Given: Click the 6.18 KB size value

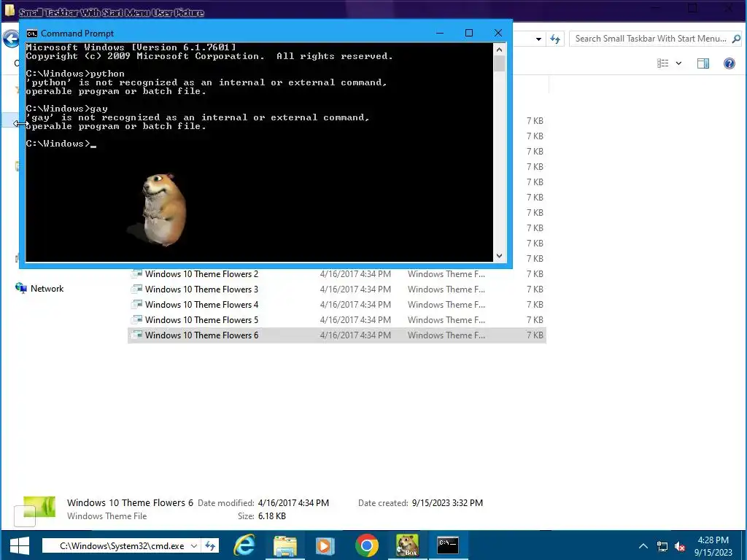Looking at the screenshot, I should (x=272, y=516).
